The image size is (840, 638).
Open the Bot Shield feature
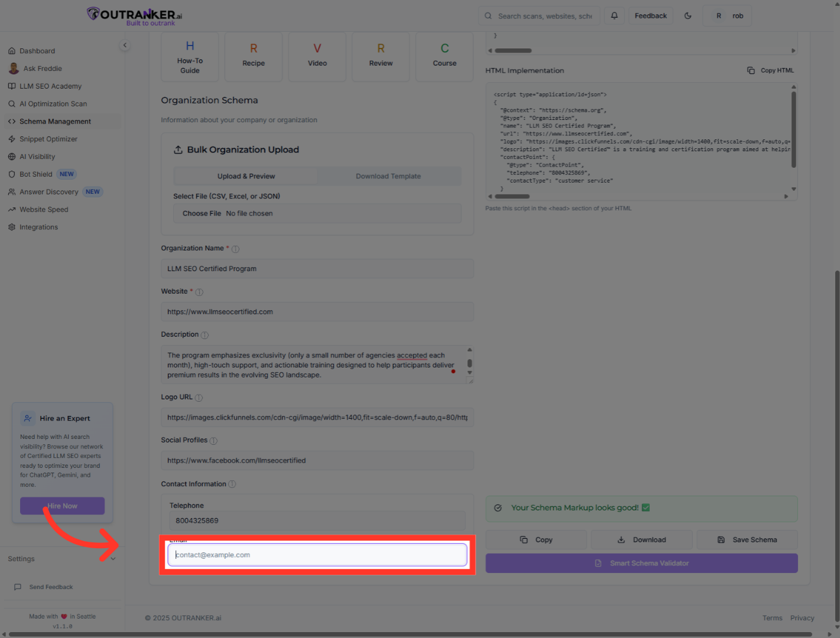pos(35,174)
